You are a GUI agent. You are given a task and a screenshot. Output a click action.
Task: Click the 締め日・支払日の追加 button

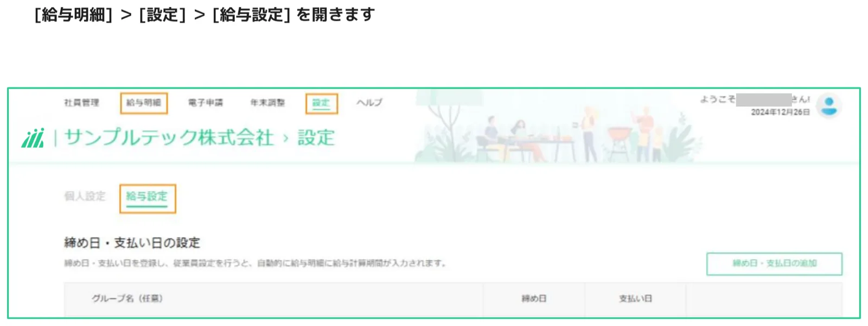coord(774,264)
